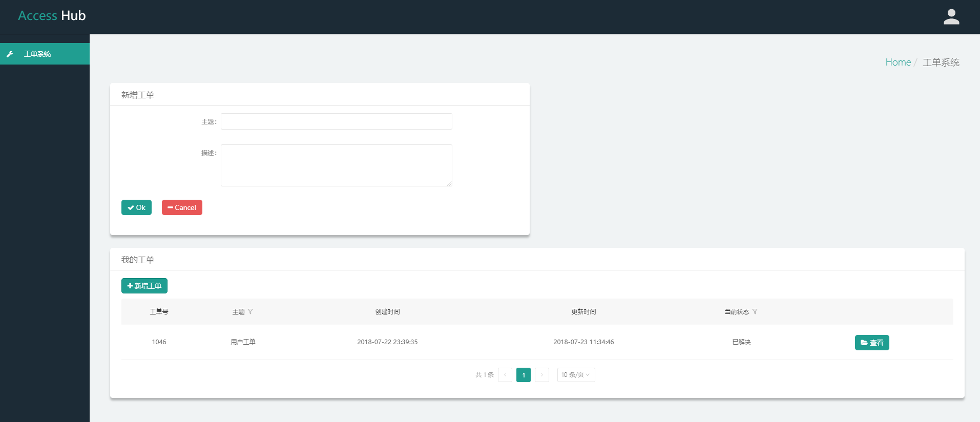
Task: Go to Home breadcrumb link
Action: [898, 62]
